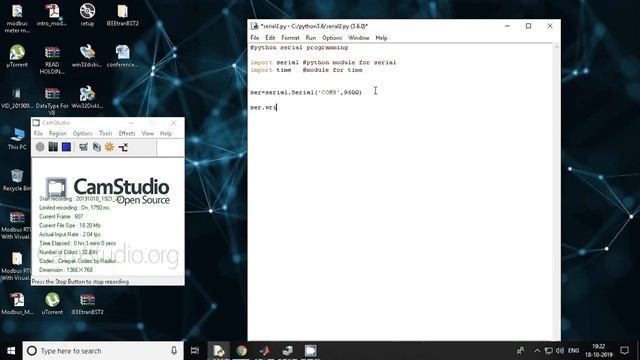The width and height of the screenshot is (640, 360).
Task: Select the 'DataType For VB' archive icon
Action: click(x=52, y=101)
